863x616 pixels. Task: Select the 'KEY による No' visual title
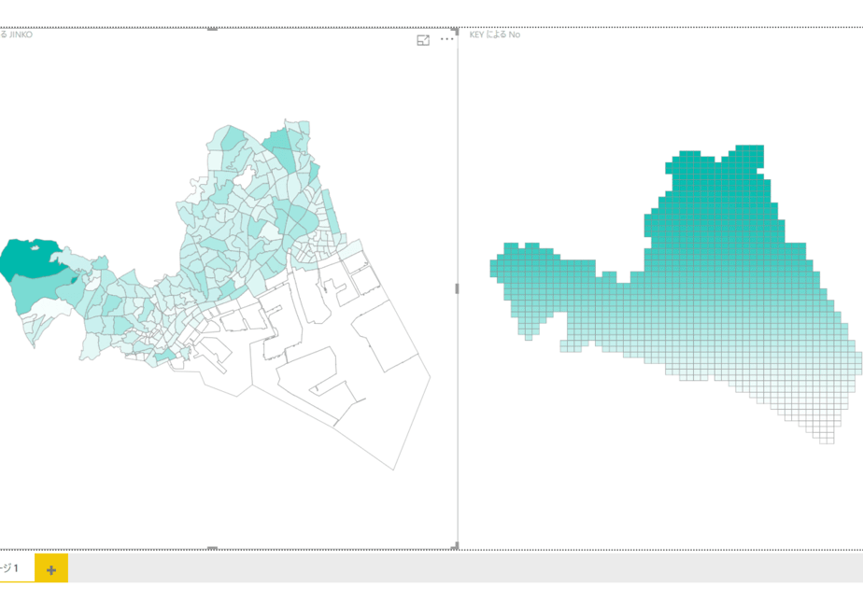click(x=494, y=35)
